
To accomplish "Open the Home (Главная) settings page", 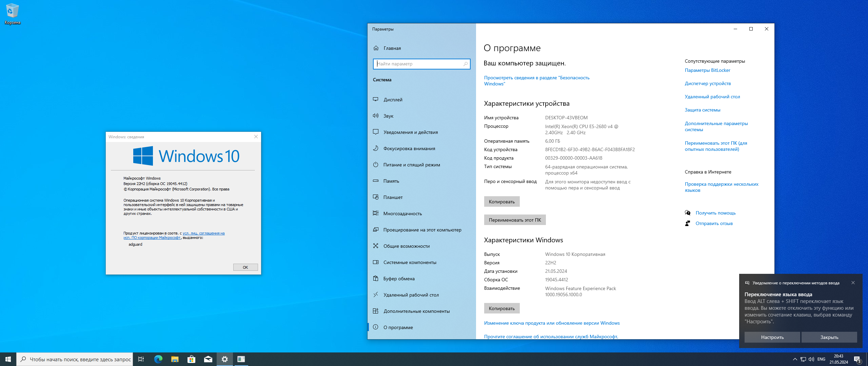I will (x=392, y=48).
